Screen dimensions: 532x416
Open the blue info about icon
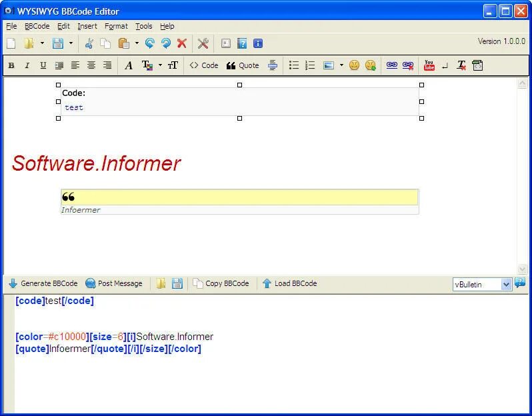tap(258, 43)
